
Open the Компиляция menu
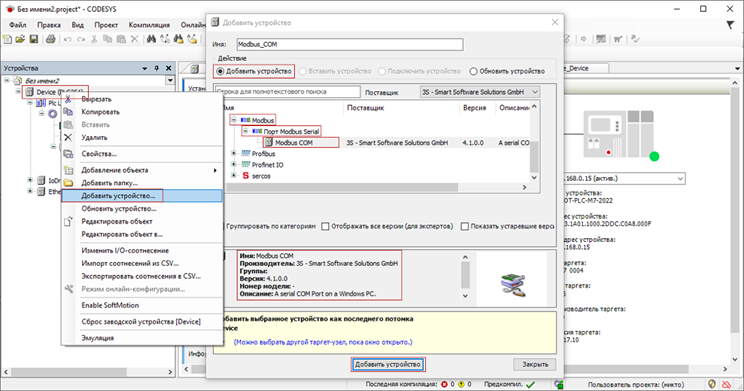point(149,25)
